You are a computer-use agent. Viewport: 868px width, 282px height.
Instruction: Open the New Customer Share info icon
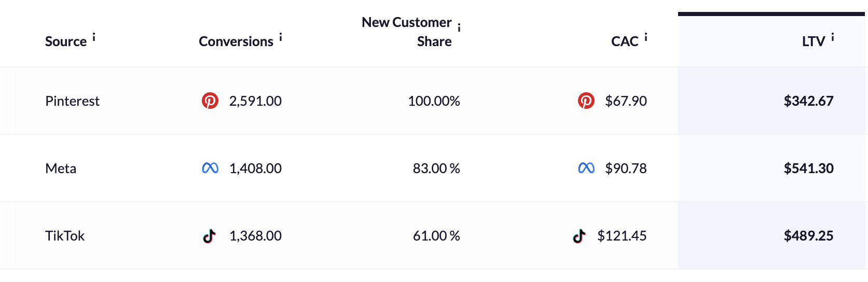459,27
